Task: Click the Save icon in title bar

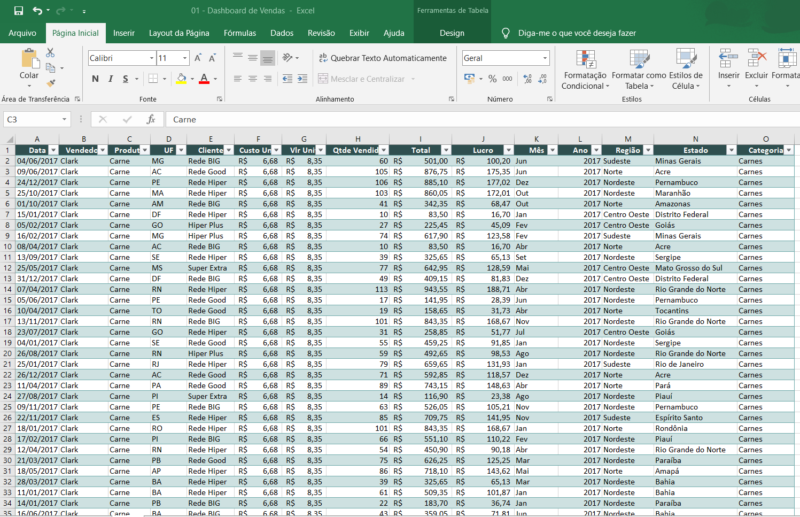Action: point(18,10)
